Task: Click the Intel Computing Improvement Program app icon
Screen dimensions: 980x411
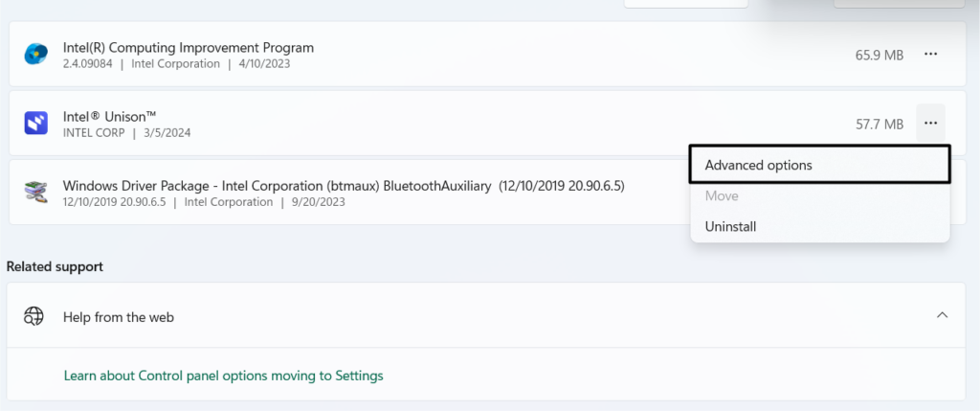Action: [35, 55]
